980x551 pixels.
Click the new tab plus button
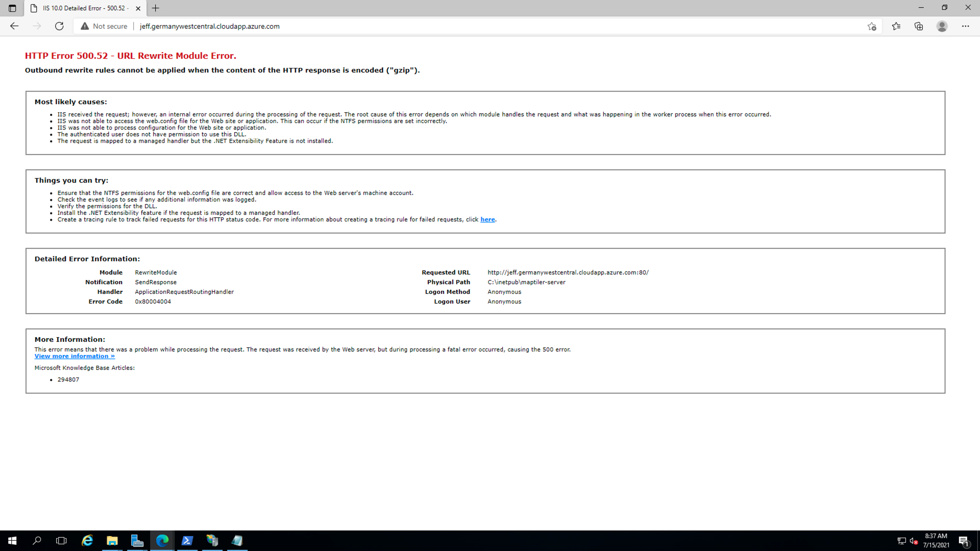(x=156, y=8)
